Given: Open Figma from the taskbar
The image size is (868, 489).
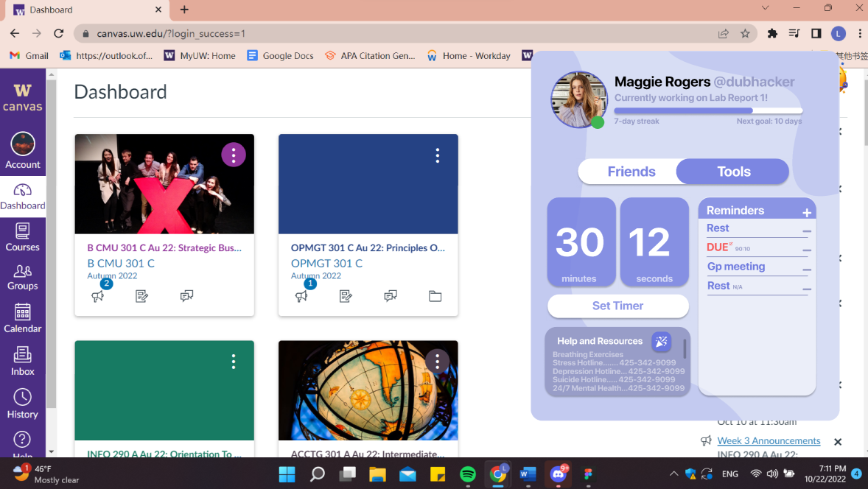Looking at the screenshot, I should click(x=588, y=474).
